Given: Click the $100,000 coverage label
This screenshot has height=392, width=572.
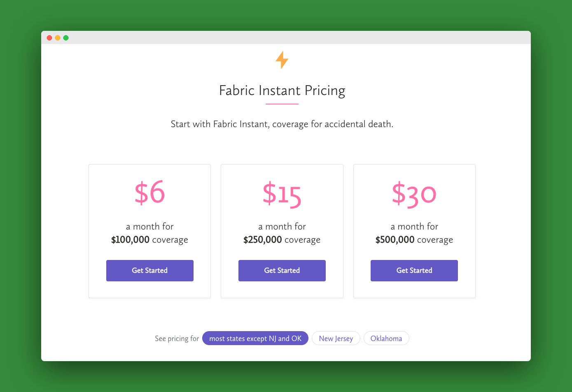Looking at the screenshot, I should click(149, 239).
